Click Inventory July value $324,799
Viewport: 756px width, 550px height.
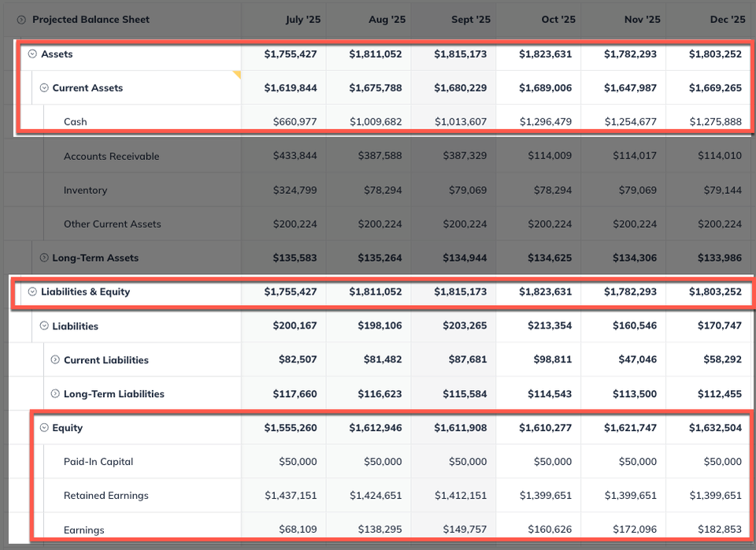coord(295,190)
